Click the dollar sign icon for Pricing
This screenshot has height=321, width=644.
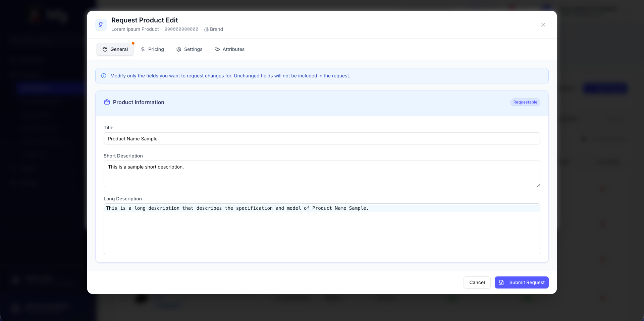pyautogui.click(x=143, y=49)
